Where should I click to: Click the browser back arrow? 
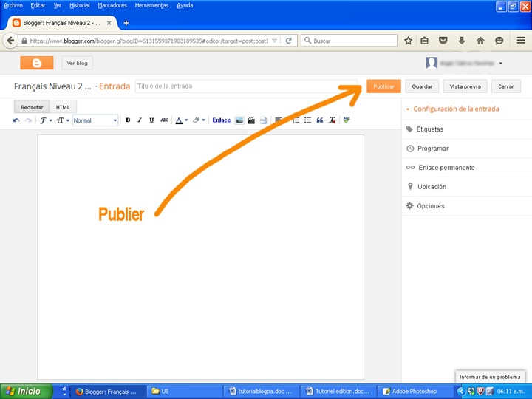[10, 41]
